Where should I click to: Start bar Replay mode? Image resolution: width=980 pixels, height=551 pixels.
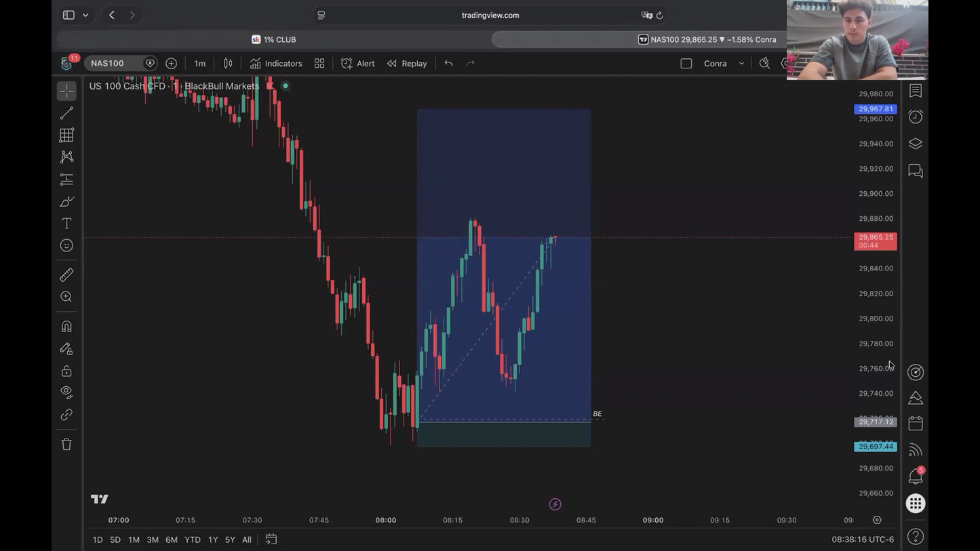[x=407, y=63]
